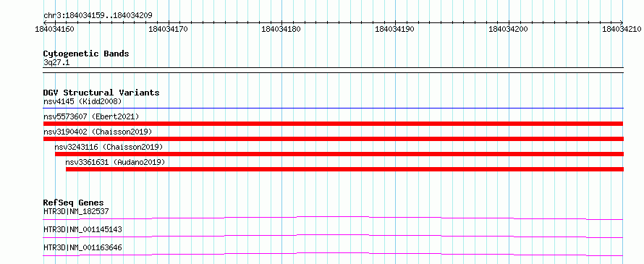The height and width of the screenshot is (264, 644).
Task: Click the nsv5573607 (Ebert2021) label
Action: point(91,116)
